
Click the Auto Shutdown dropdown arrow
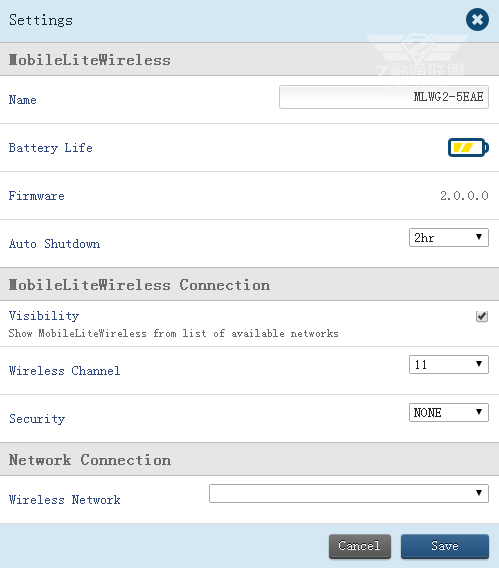click(479, 237)
